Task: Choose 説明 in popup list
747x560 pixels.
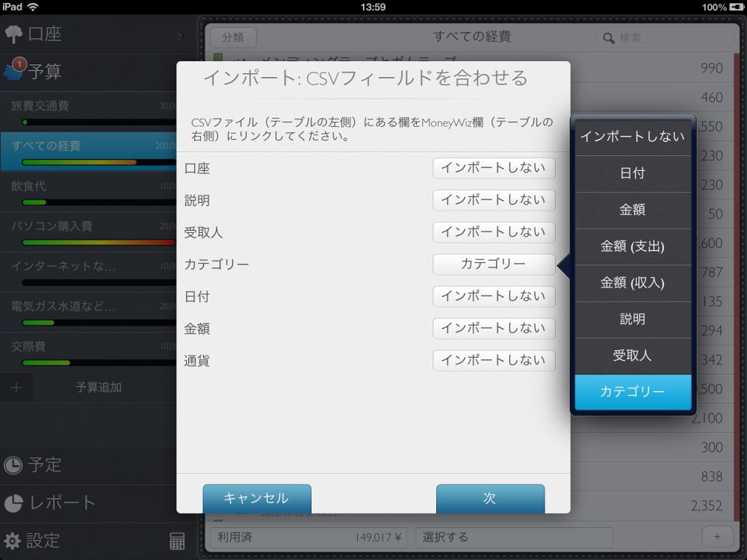Action: 633,320
